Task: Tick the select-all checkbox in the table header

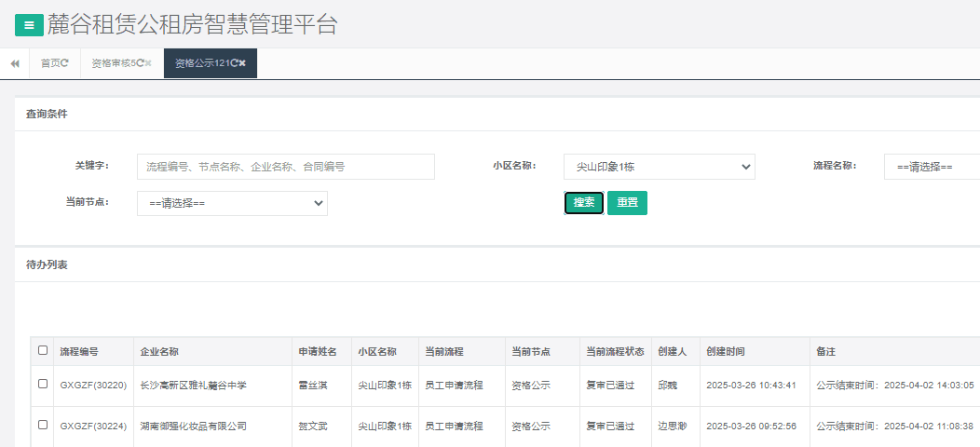Action: coord(43,351)
